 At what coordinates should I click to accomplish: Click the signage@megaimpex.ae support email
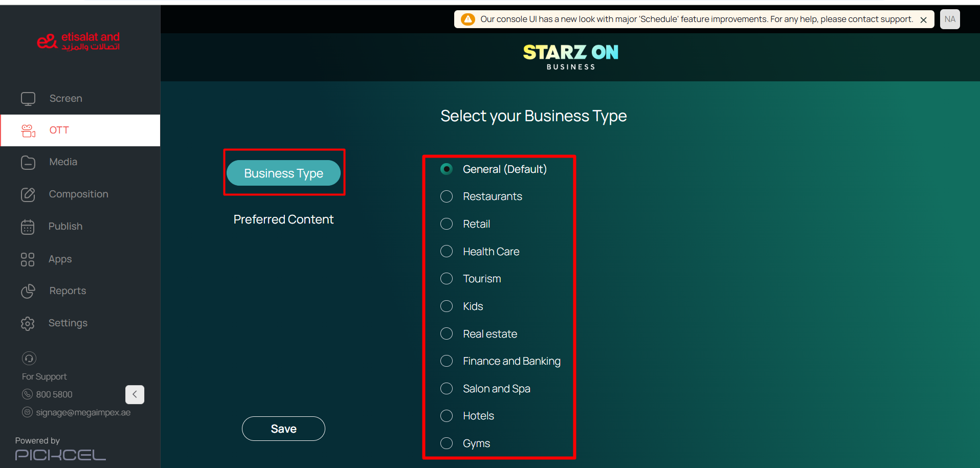83,412
